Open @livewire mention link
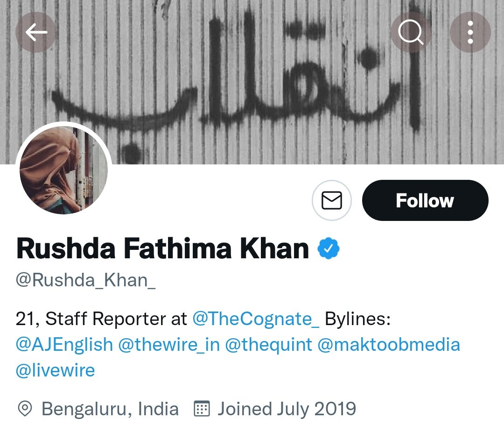The width and height of the screenshot is (504, 440). 56,370
